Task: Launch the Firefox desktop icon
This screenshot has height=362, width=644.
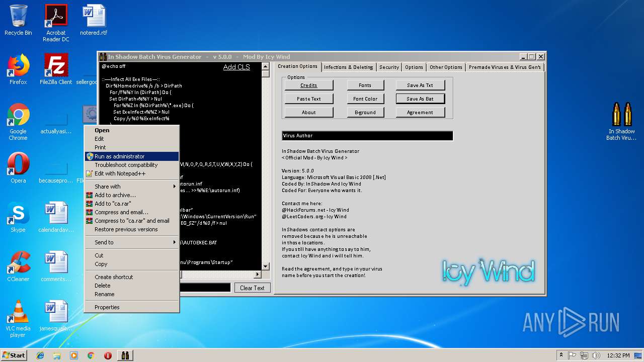Action: 18,69
